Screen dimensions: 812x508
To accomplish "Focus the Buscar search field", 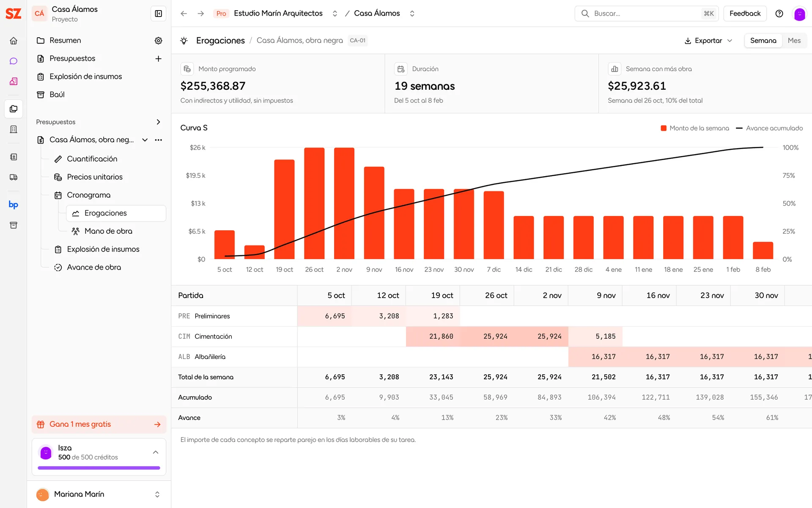I will click(x=647, y=14).
